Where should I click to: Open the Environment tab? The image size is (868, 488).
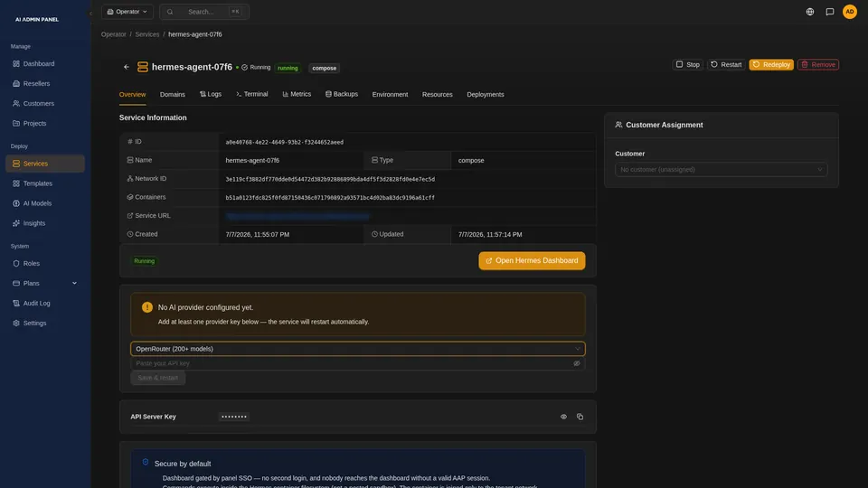click(390, 95)
